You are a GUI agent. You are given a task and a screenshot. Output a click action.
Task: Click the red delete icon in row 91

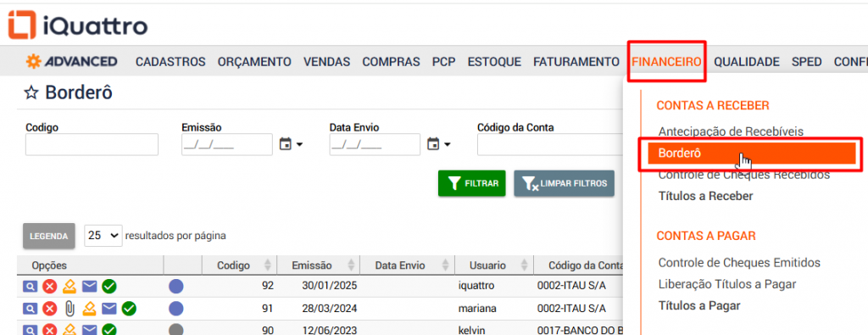(x=50, y=309)
